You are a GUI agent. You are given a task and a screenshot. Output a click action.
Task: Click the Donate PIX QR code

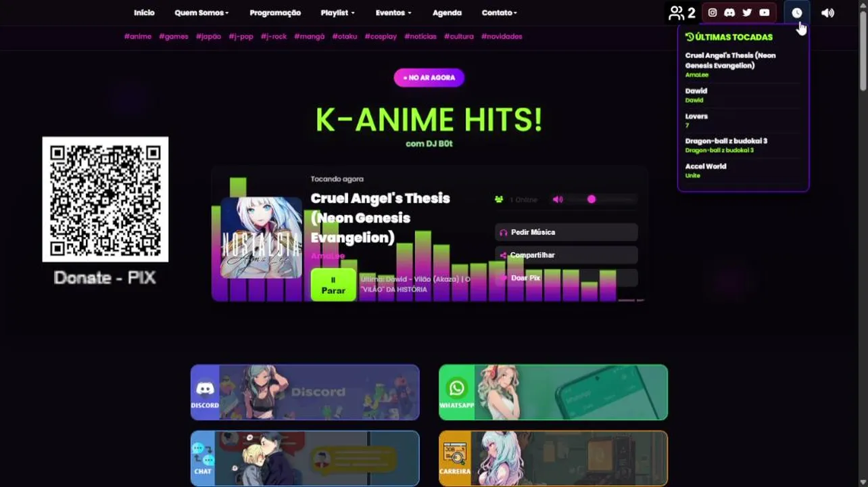105,199
